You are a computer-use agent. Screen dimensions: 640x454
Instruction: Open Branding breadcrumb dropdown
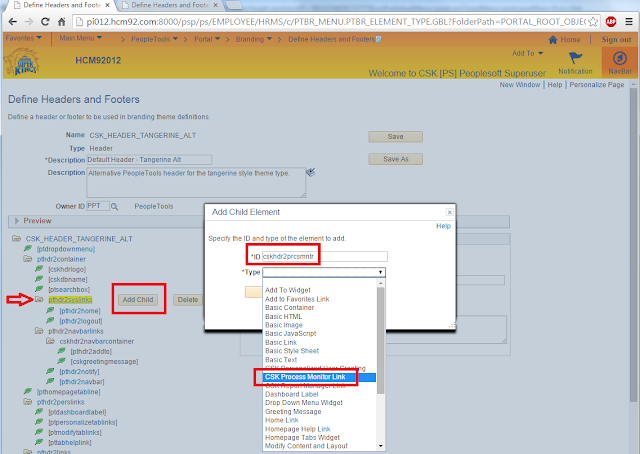click(x=253, y=39)
